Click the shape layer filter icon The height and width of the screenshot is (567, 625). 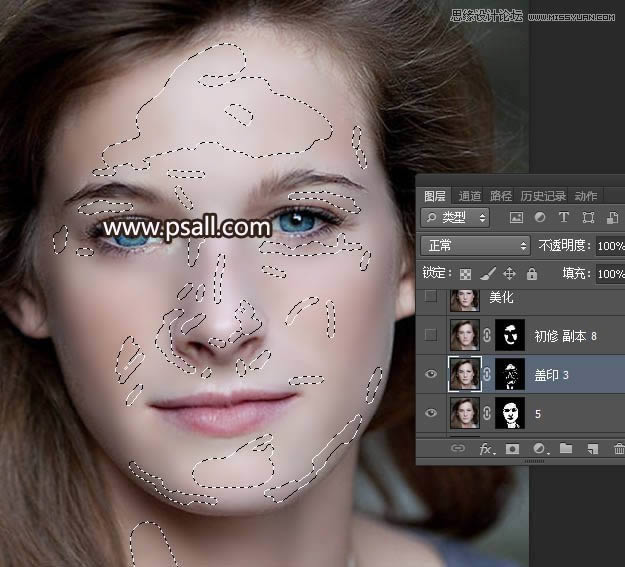click(x=588, y=217)
